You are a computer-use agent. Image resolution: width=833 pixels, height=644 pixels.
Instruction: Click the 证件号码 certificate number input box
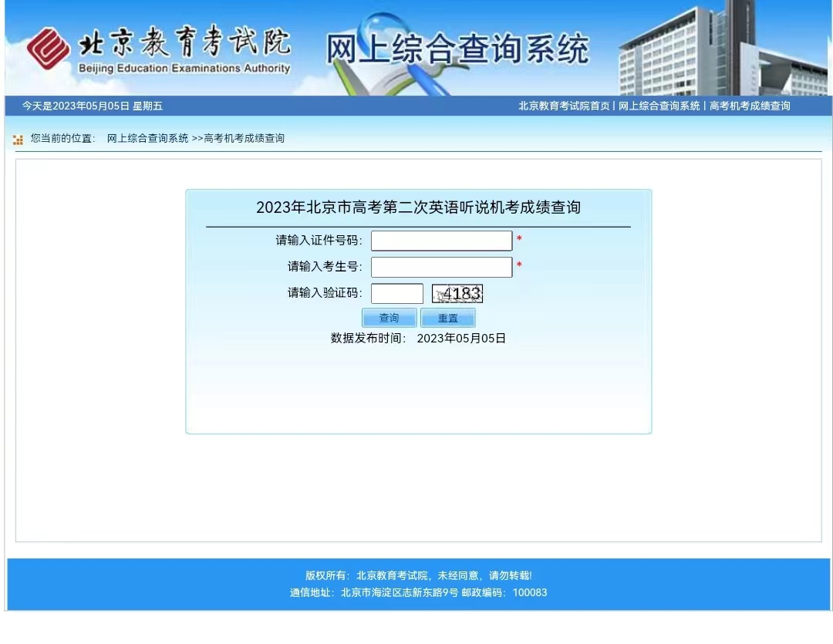tap(441, 241)
